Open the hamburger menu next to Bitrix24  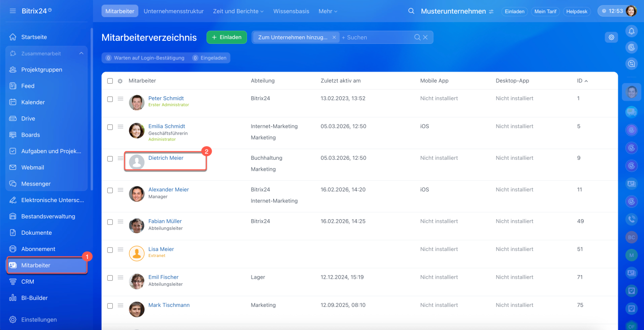[13, 11]
